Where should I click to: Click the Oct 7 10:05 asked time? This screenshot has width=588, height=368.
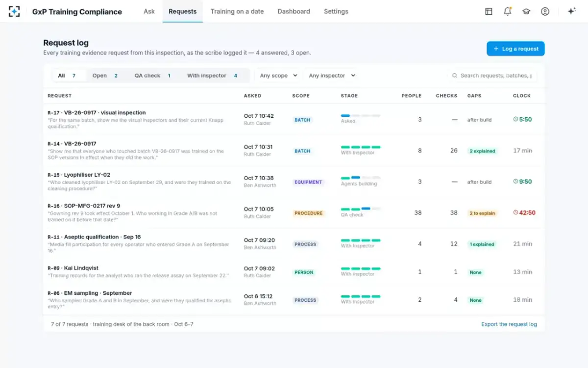(259, 209)
